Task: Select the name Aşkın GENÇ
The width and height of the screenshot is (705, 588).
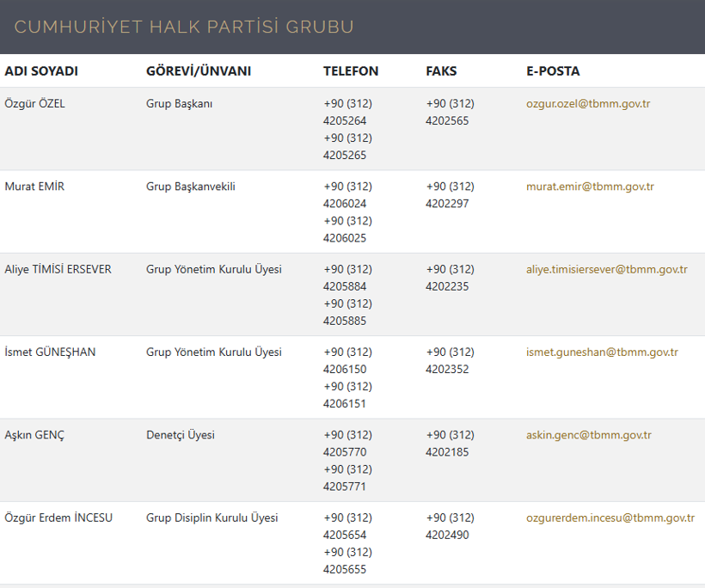Action: click(x=34, y=435)
